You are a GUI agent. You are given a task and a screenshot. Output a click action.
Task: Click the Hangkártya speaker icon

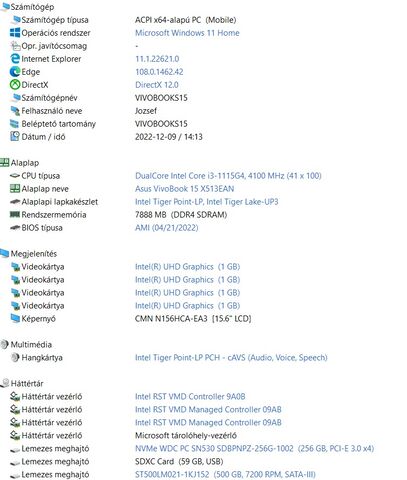tap(15, 357)
